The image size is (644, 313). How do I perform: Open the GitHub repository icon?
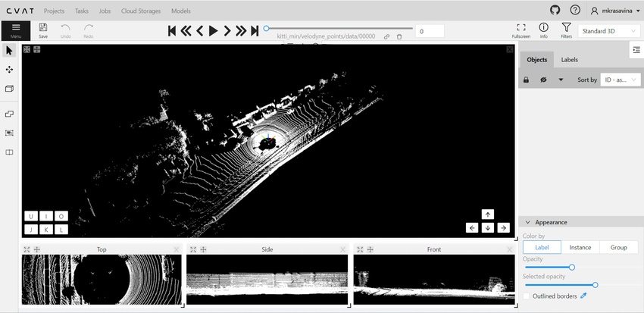point(555,11)
